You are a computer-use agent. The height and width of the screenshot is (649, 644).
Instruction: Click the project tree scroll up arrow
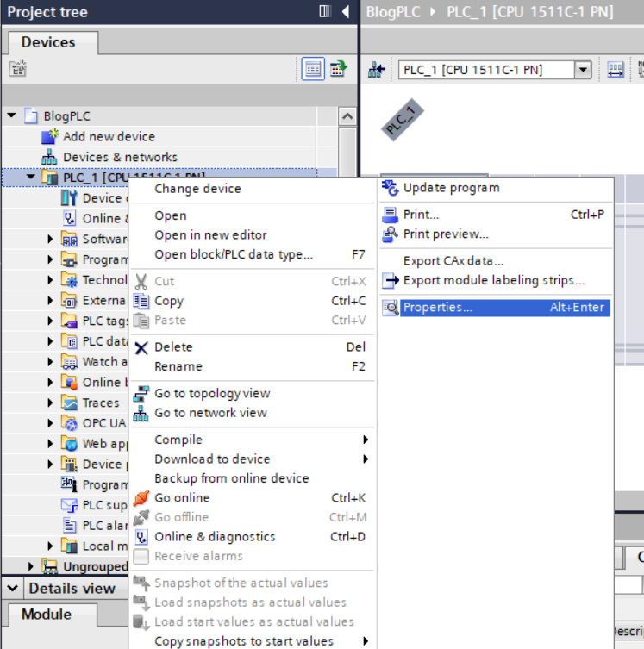pyautogui.click(x=347, y=116)
